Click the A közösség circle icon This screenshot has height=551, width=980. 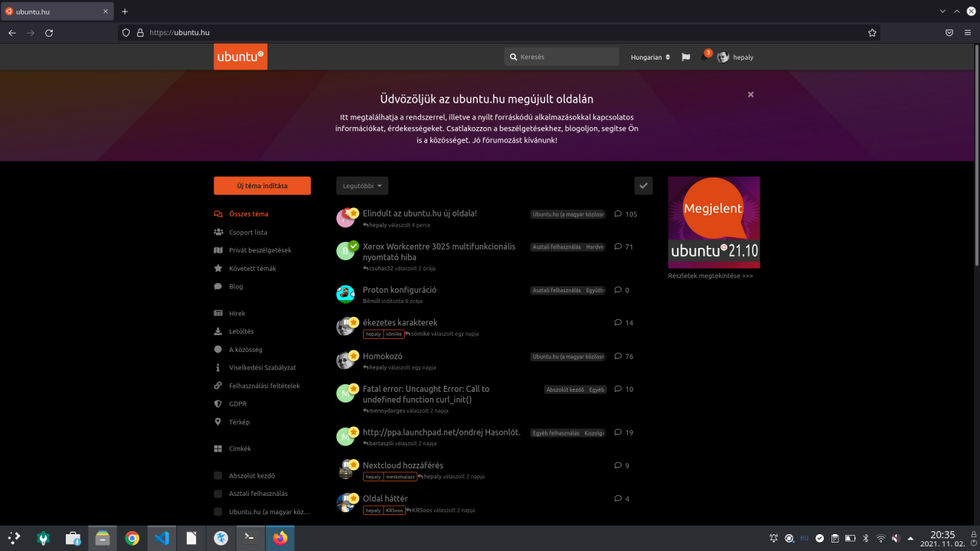click(218, 350)
